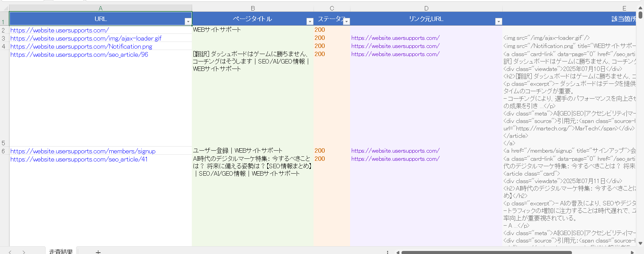Click the previous sheet navigation arrow
The height and width of the screenshot is (254, 644).
coord(10,252)
